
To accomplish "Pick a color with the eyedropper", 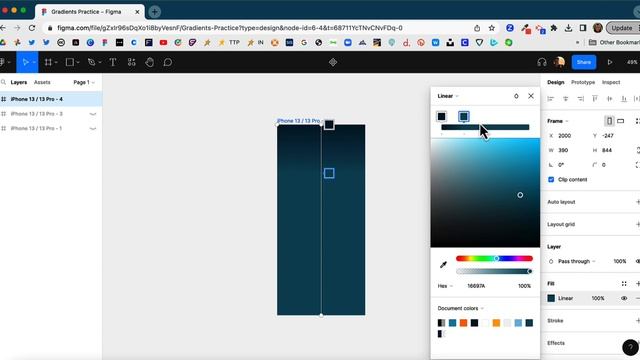I will [x=444, y=265].
